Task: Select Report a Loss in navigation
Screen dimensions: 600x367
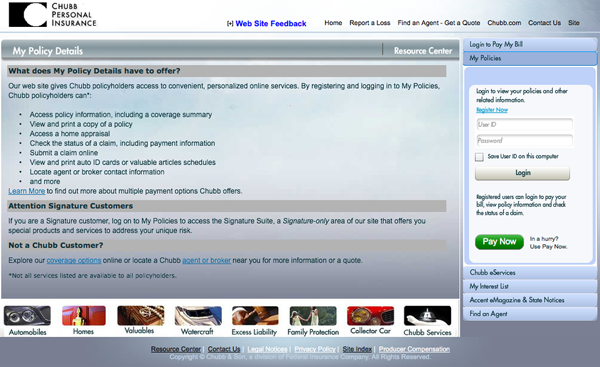Action: click(x=370, y=23)
